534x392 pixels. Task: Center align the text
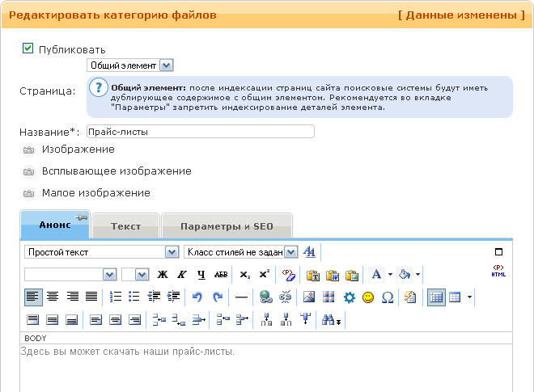coord(53,297)
